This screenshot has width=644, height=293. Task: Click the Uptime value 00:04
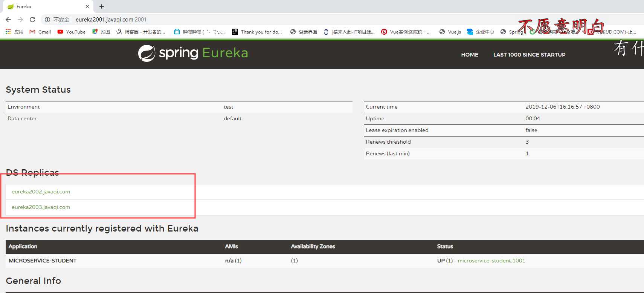pos(533,118)
